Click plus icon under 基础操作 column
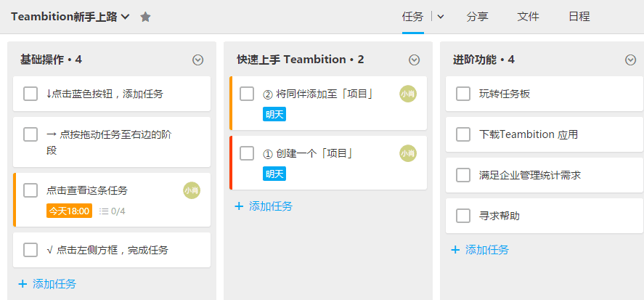The image size is (644, 300). coord(23,284)
